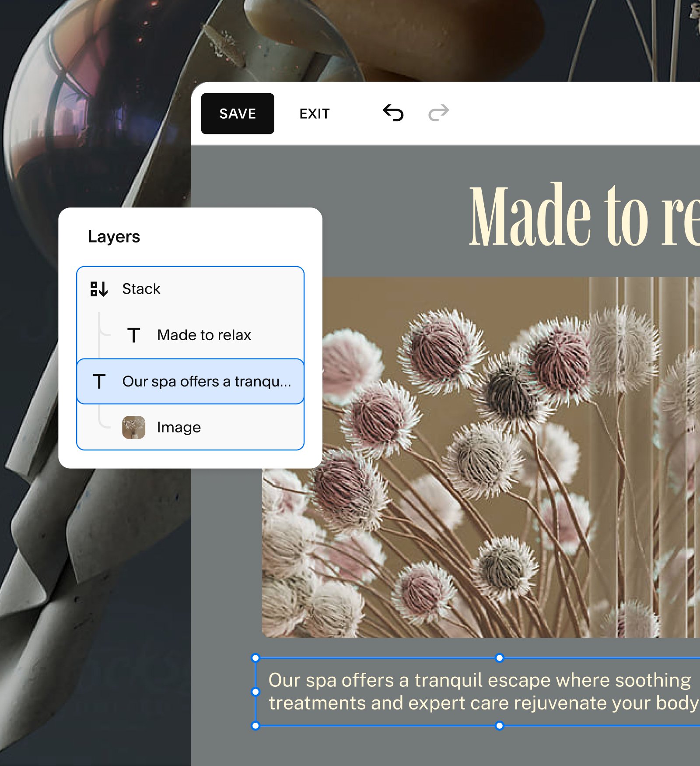This screenshot has height=766, width=700.
Task: Click the left-middle handle of the selected text box
Action: point(255,692)
